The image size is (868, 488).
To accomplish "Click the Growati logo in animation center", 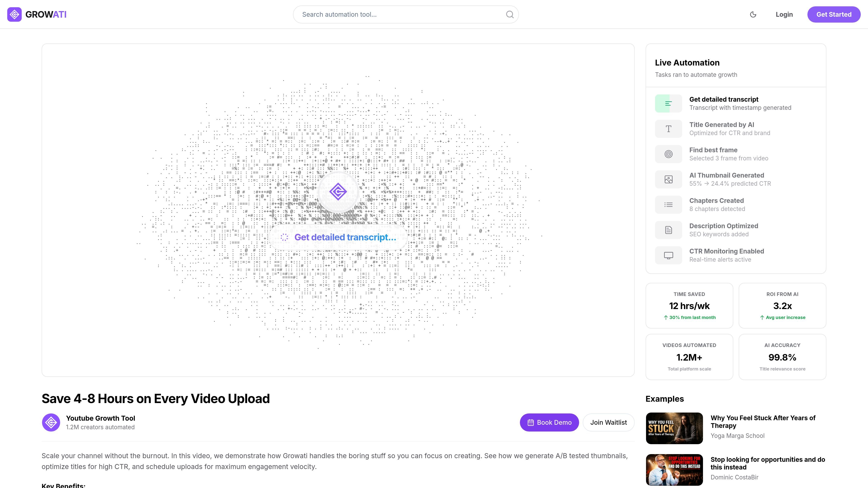I will (338, 192).
